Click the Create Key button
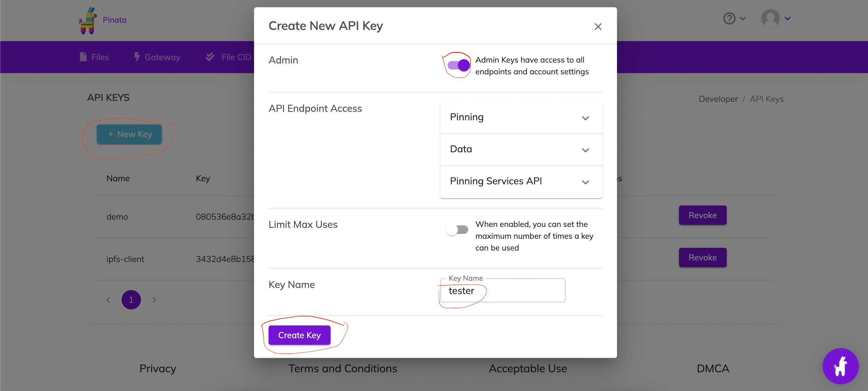Screen dimensions: 868x391 (299, 335)
